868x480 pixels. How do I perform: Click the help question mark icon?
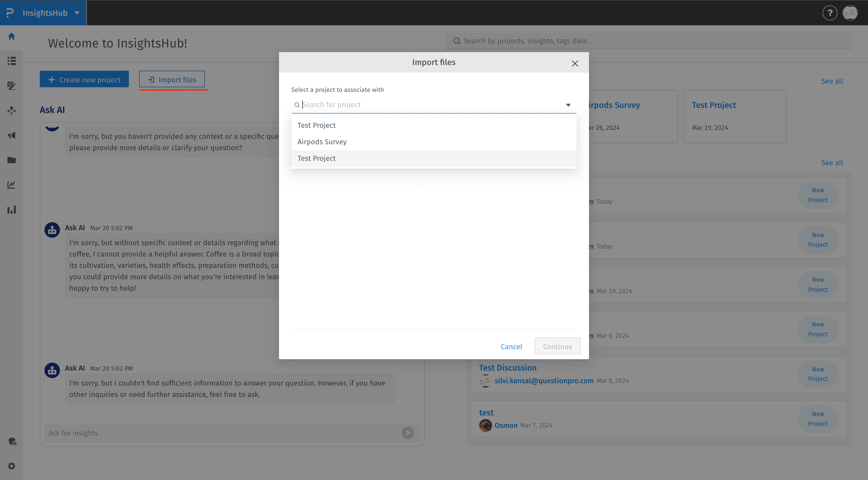pyautogui.click(x=830, y=13)
